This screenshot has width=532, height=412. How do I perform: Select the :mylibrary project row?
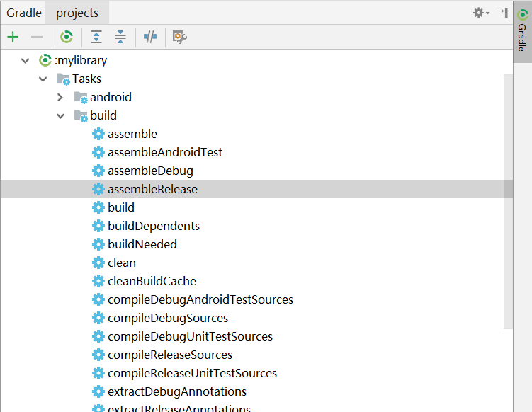point(256,60)
